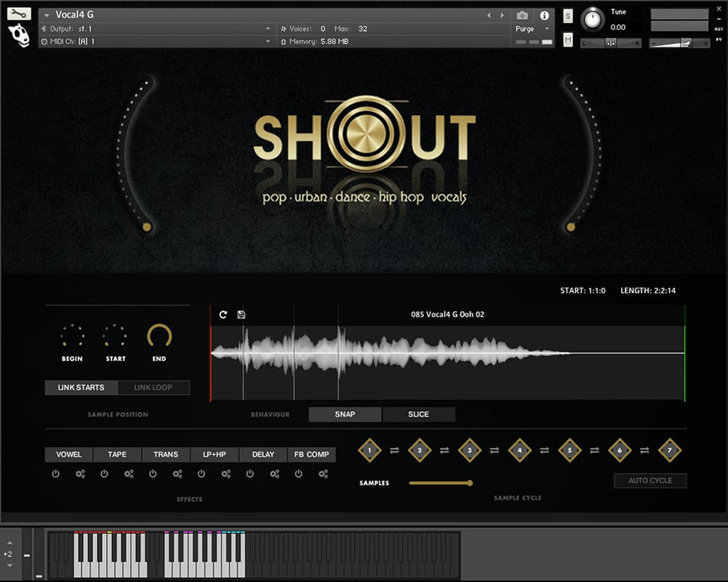Screen dimensions: 728x582
Task: Open settings gears for the DELAY effect
Action: pyautogui.click(x=275, y=474)
